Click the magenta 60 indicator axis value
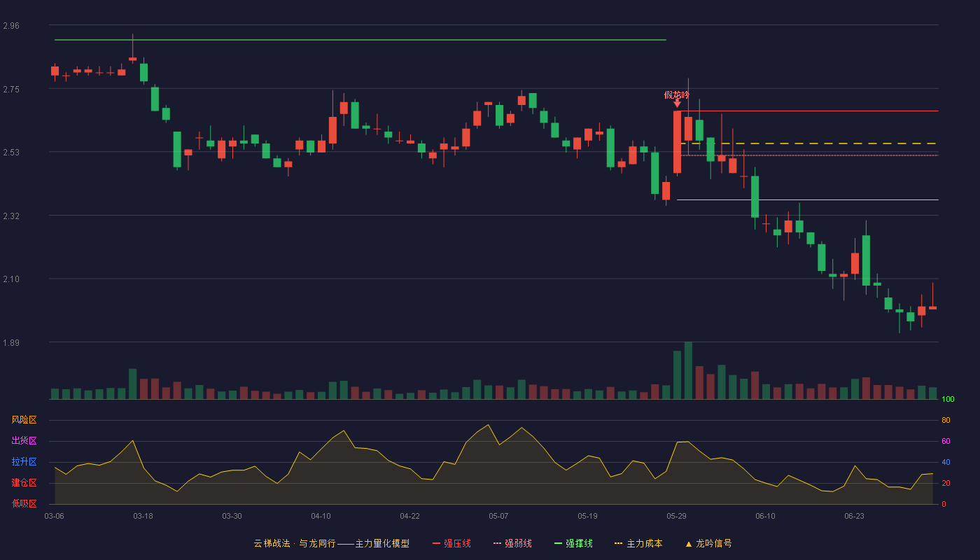 tap(946, 441)
